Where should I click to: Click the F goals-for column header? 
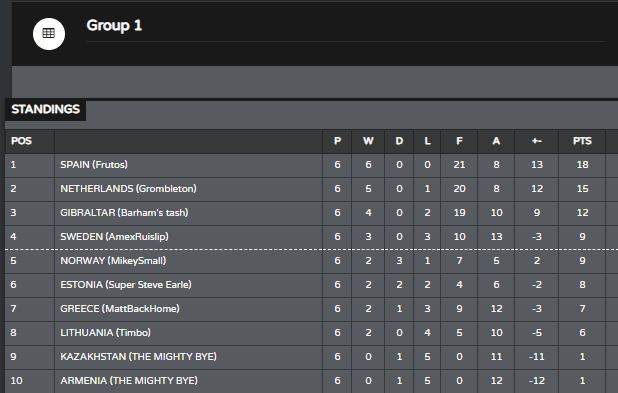tap(459, 141)
